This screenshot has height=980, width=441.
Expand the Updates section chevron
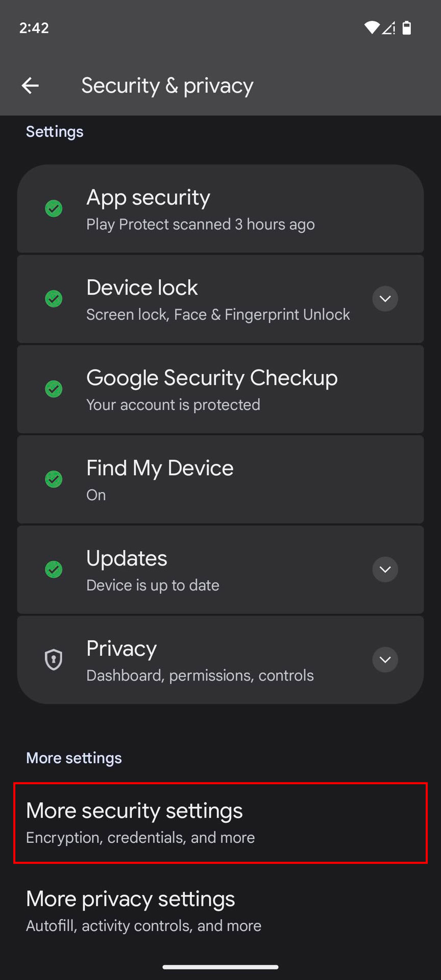click(385, 569)
